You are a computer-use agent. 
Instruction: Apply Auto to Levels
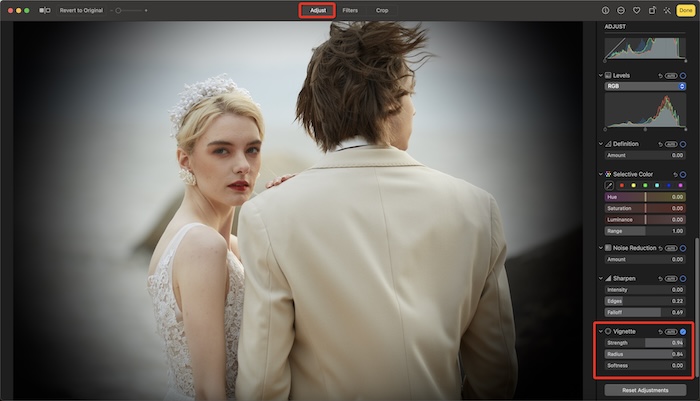coord(671,76)
